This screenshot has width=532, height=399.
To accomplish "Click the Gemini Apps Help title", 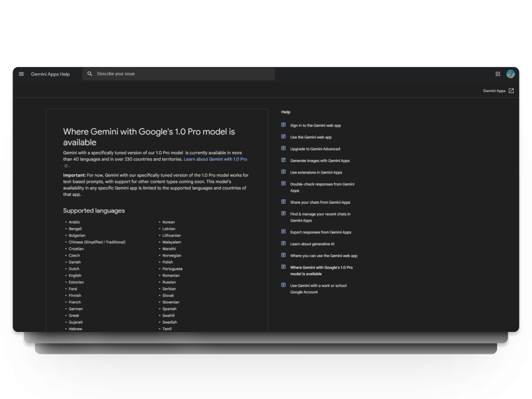I will 50,74.
